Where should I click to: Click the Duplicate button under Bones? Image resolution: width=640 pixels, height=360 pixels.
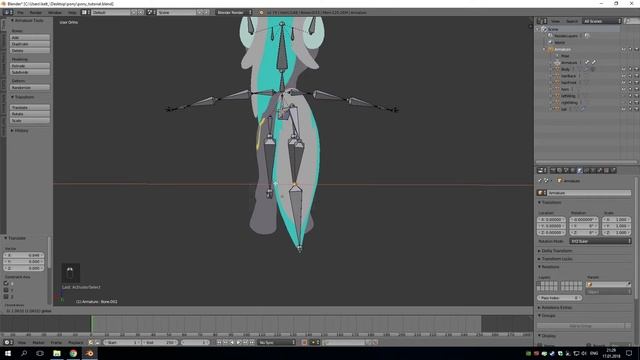click(30, 44)
